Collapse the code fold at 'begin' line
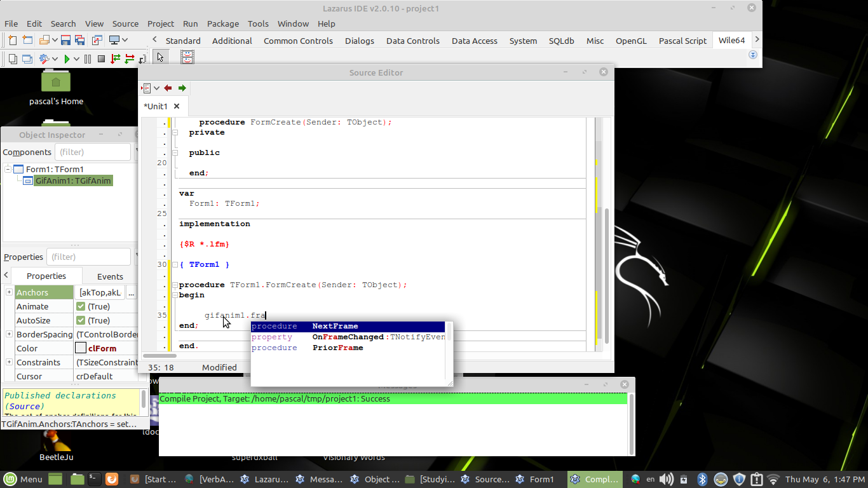The height and width of the screenshot is (488, 868). (x=175, y=295)
